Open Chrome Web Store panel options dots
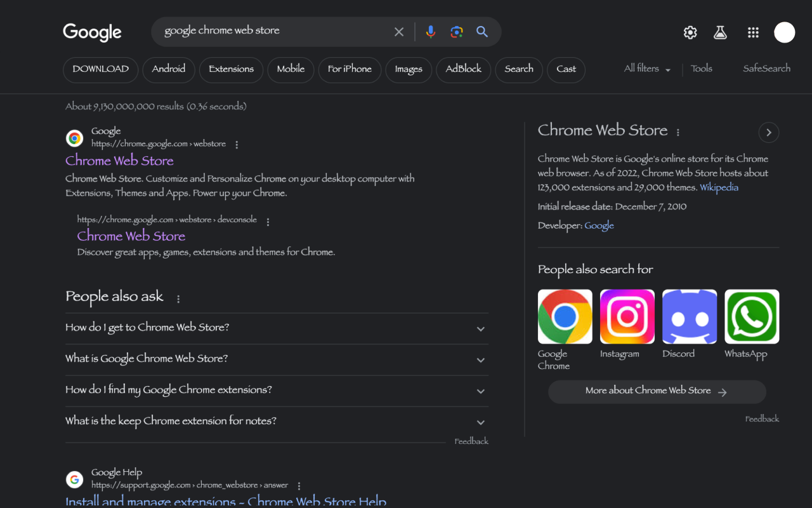Image resolution: width=812 pixels, height=508 pixels. click(678, 132)
